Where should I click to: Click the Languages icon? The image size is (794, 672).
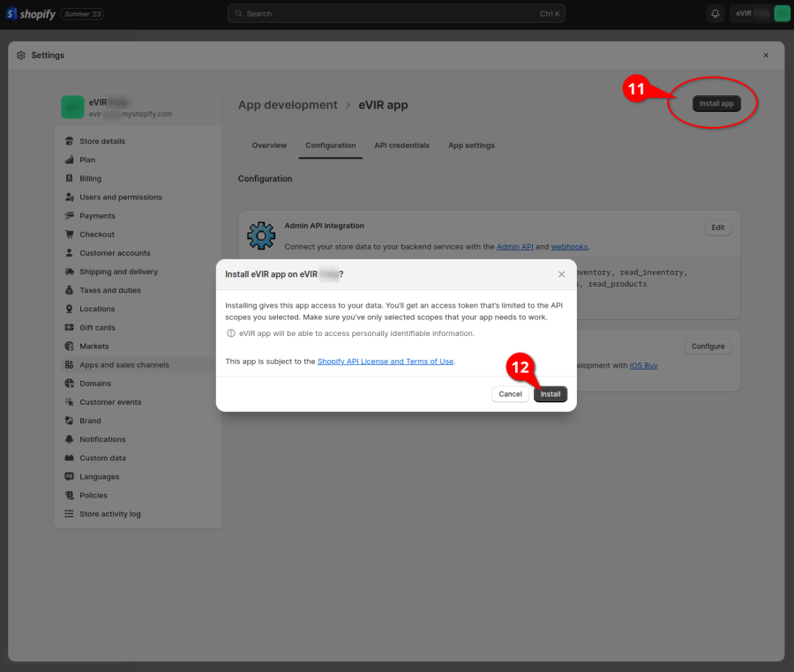pos(70,477)
